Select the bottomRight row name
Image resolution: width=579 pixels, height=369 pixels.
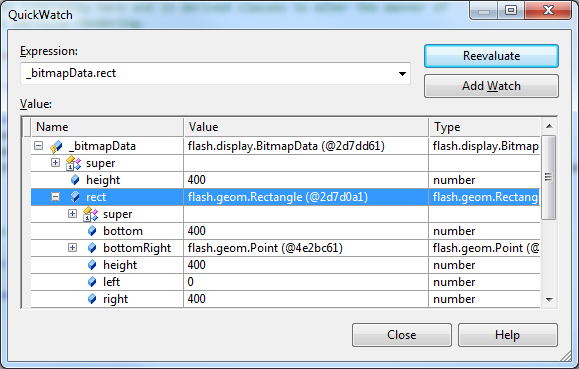coord(137,248)
